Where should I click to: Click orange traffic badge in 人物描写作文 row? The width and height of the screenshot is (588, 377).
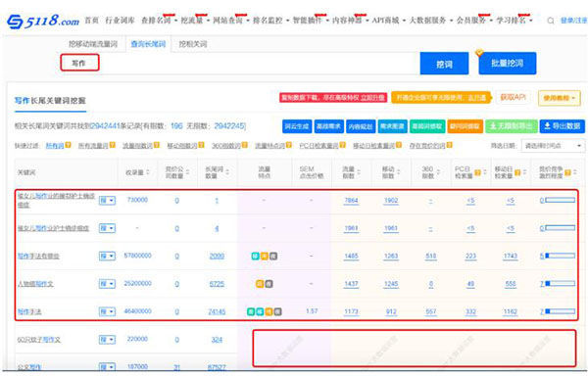(260, 284)
